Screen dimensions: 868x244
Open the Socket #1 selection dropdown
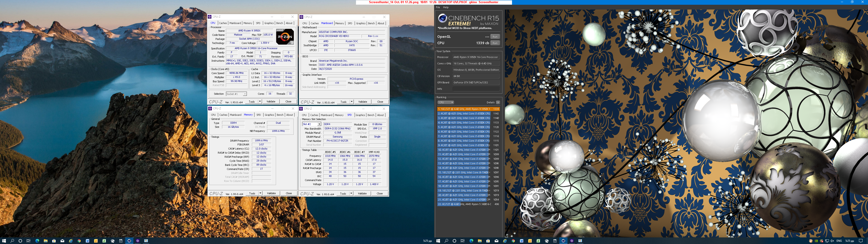236,94
